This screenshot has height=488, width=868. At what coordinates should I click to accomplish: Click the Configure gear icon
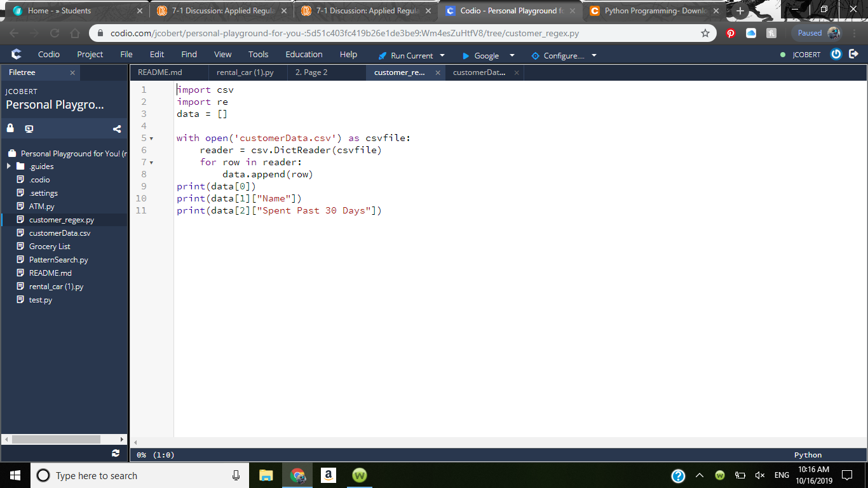pos(535,56)
